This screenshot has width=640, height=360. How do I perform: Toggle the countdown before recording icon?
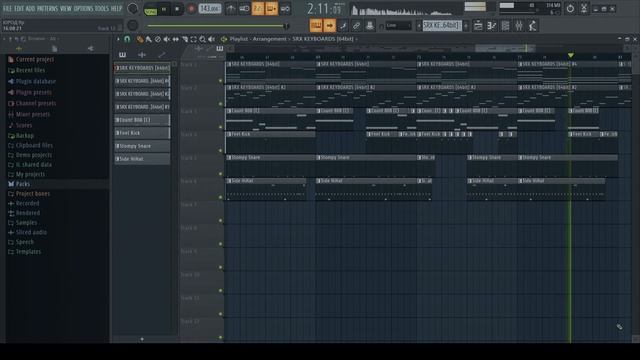click(x=258, y=9)
